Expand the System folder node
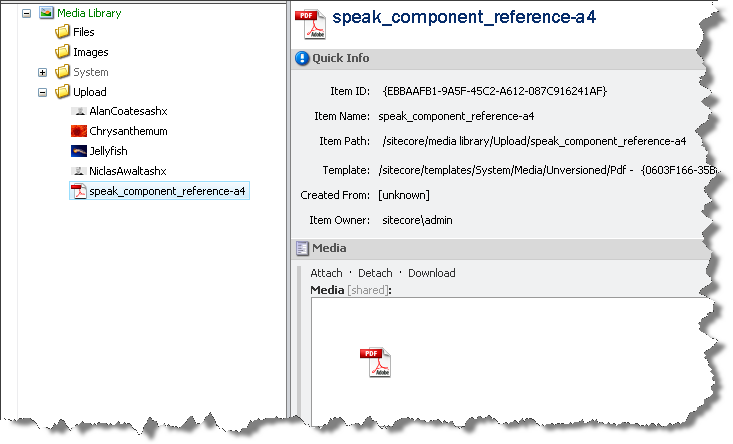The width and height of the screenshot is (733, 444). coord(42,72)
